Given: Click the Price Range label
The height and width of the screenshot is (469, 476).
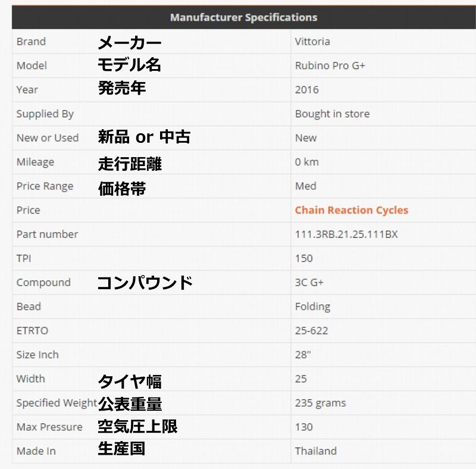Looking at the screenshot, I should tap(45, 186).
